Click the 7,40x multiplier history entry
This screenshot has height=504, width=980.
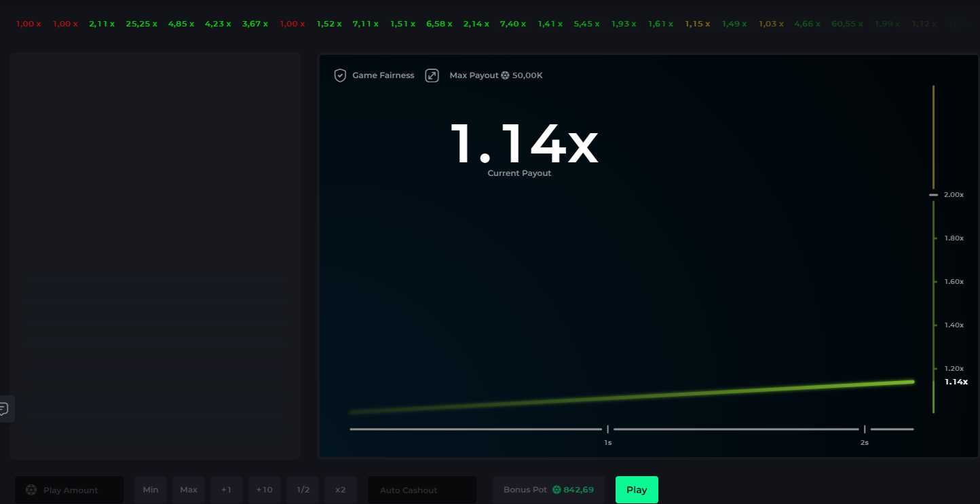tap(512, 23)
